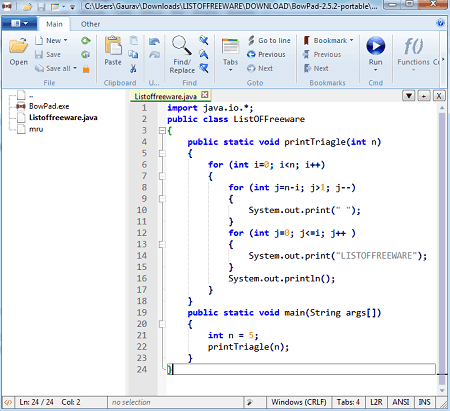
Task: Open customize quick access toolbar arrow
Action: coord(72,7)
